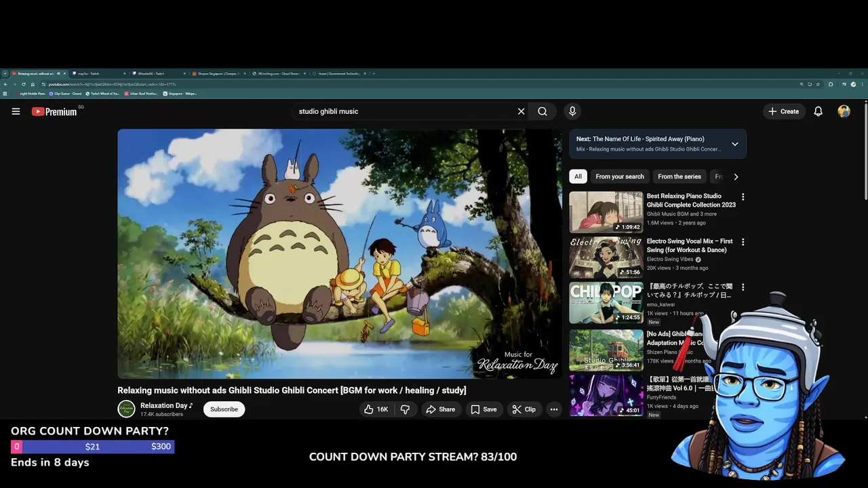Switch to the may5w Twitch tab
This screenshot has width=868, height=488.
[x=100, y=73]
